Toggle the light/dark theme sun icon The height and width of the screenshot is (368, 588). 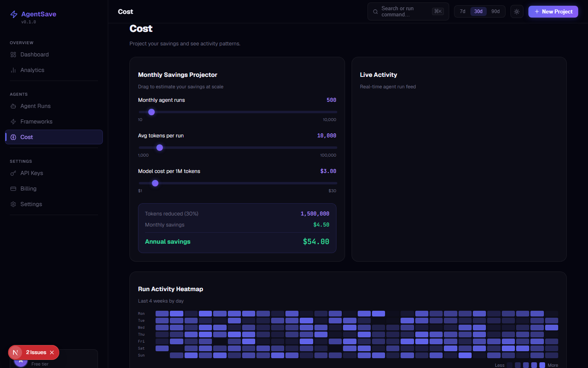point(517,11)
